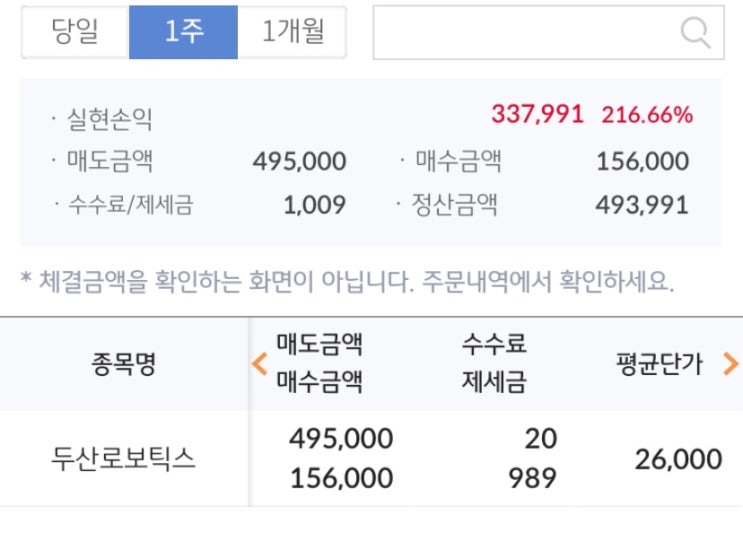Click the search magnifier icon
Screen dimensions: 743x533
pos(694,33)
